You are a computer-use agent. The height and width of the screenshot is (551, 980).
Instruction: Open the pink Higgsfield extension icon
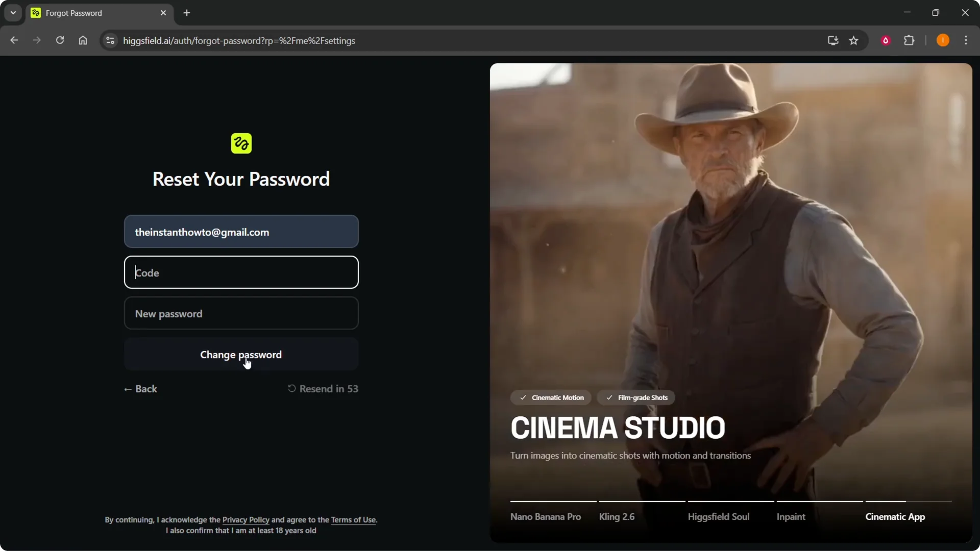tap(886, 40)
